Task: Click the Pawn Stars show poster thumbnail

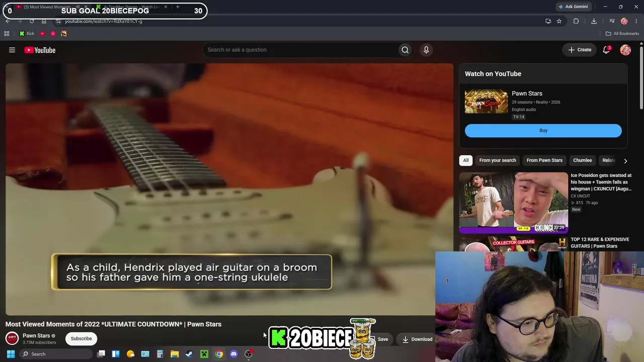Action: point(487,102)
